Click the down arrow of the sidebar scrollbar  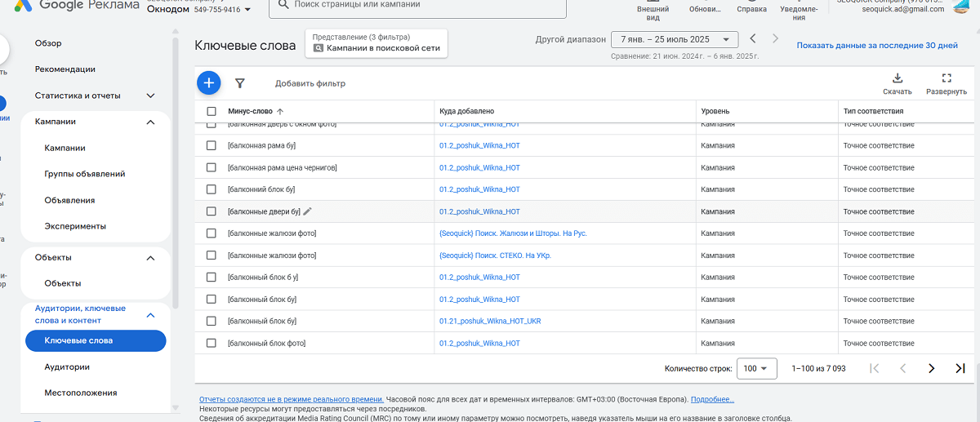point(176,406)
